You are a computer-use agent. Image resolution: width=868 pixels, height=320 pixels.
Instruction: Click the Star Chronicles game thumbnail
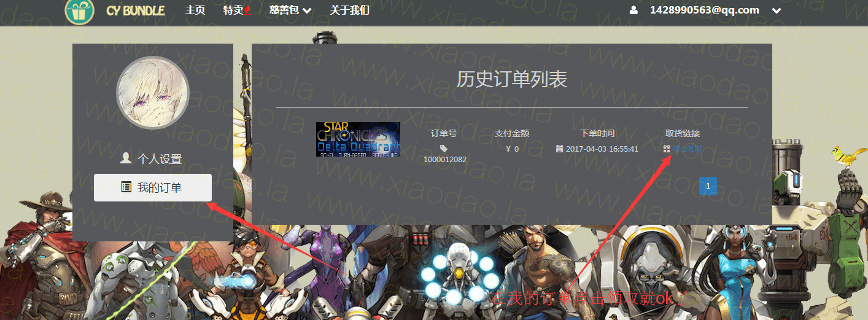[358, 139]
